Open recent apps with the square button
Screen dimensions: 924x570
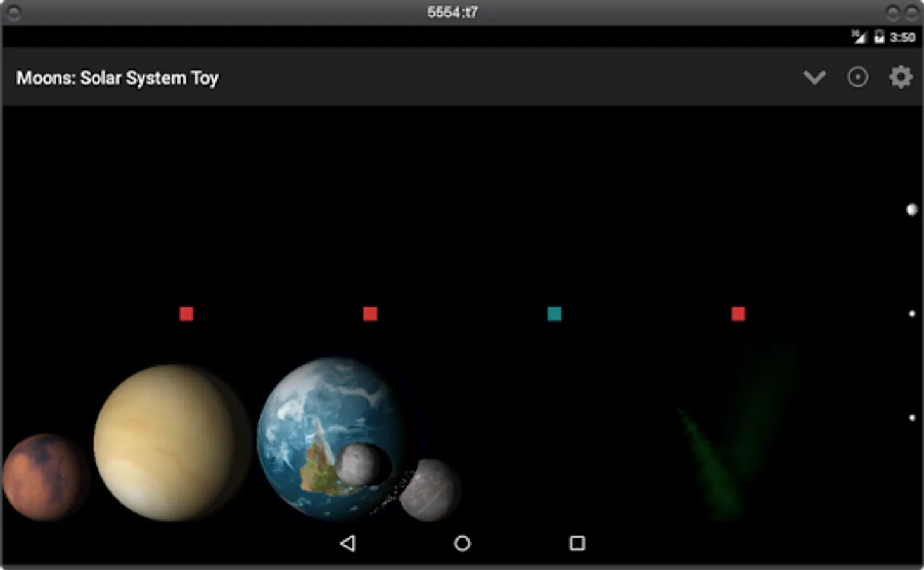[577, 543]
